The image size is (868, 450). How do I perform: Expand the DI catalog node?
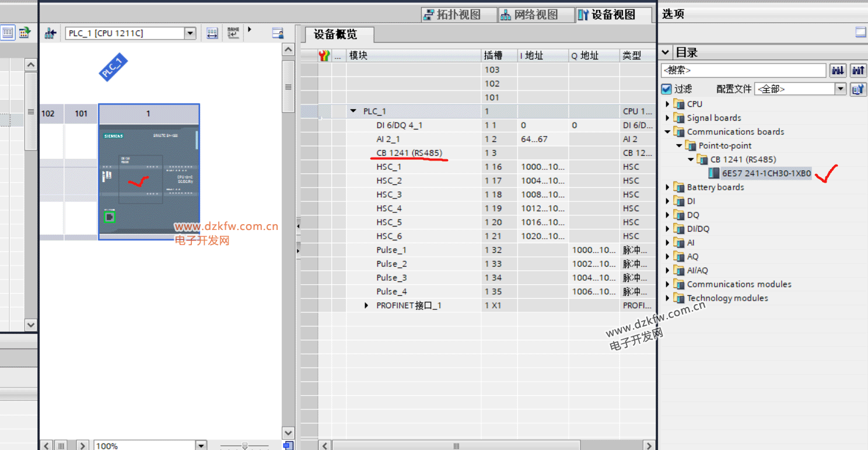(x=667, y=201)
